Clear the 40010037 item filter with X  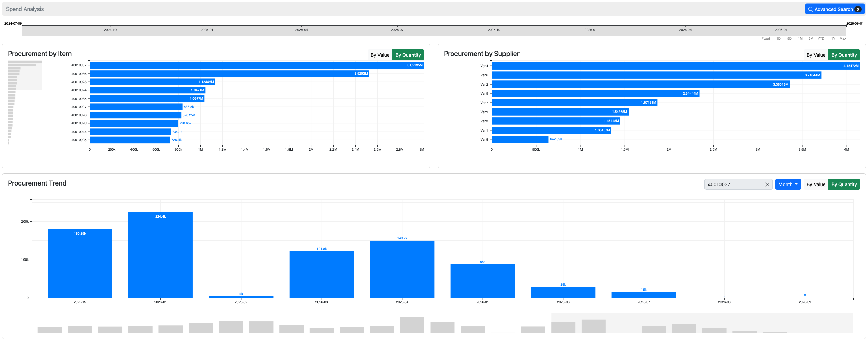click(x=767, y=184)
